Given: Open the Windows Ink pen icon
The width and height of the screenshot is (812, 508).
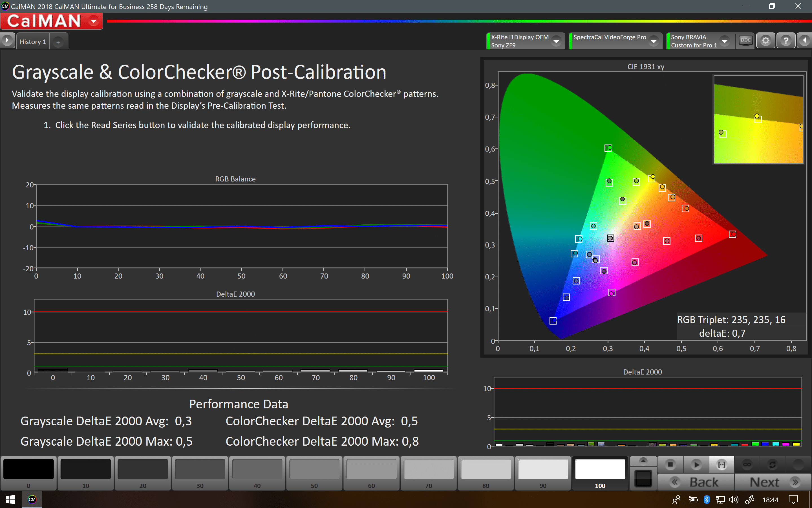Looking at the screenshot, I should click(750, 500).
